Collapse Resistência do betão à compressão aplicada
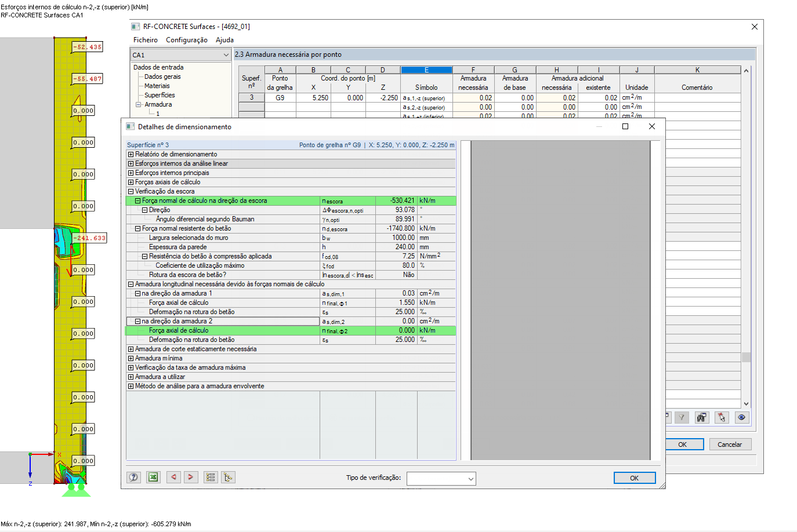This screenshot has width=797, height=532. (144, 257)
